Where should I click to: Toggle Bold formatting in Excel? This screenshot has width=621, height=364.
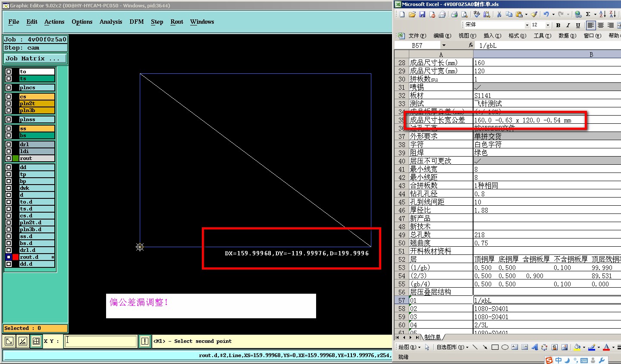click(x=558, y=25)
